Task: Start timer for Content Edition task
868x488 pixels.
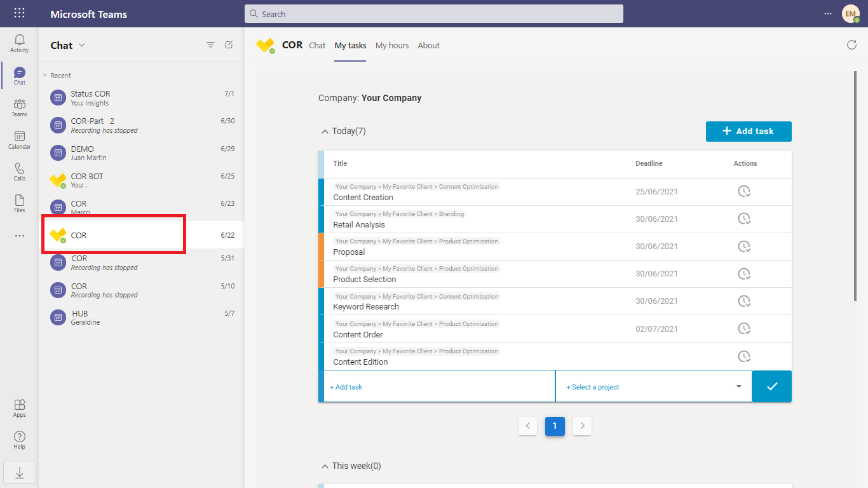Action: pos(744,356)
